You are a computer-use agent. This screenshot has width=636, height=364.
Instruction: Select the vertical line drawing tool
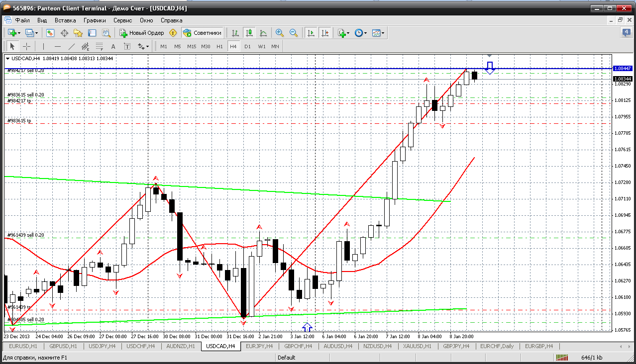click(43, 46)
